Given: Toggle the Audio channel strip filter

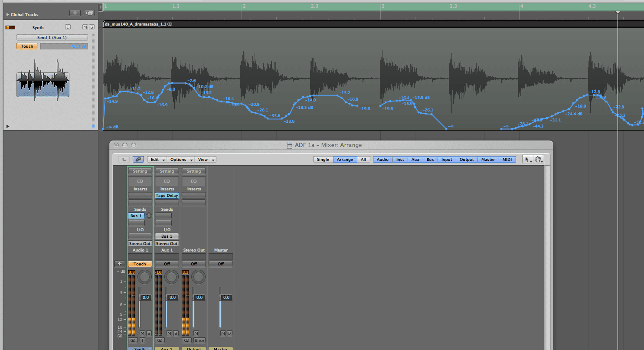Looking at the screenshot, I should pos(383,160).
